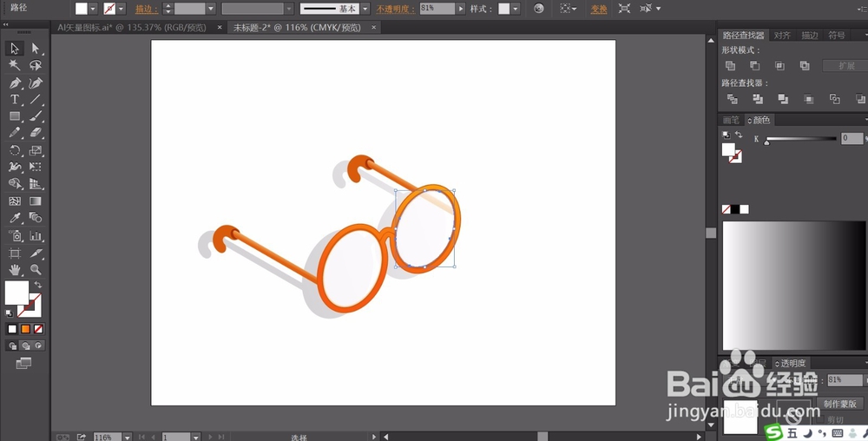
Task: Select the Column Graph tool
Action: click(36, 236)
